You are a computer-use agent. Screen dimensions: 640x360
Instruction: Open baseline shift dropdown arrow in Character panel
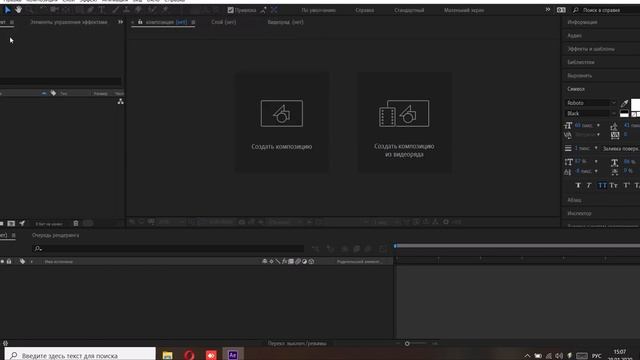tap(596, 171)
